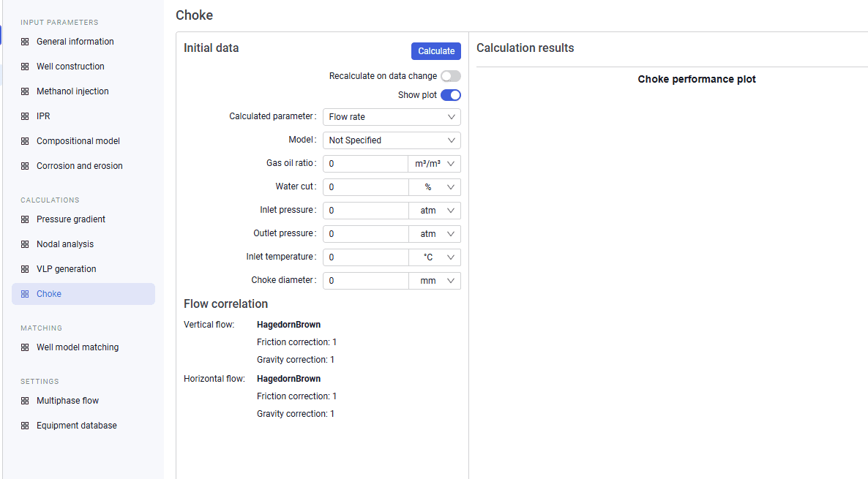Open the Calculated parameter dropdown
The height and width of the screenshot is (479, 868).
click(392, 117)
